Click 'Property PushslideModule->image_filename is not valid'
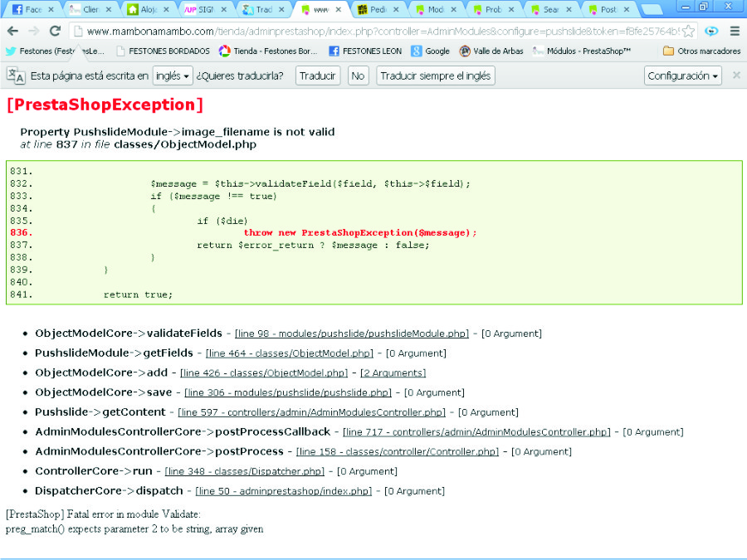 pos(178,132)
